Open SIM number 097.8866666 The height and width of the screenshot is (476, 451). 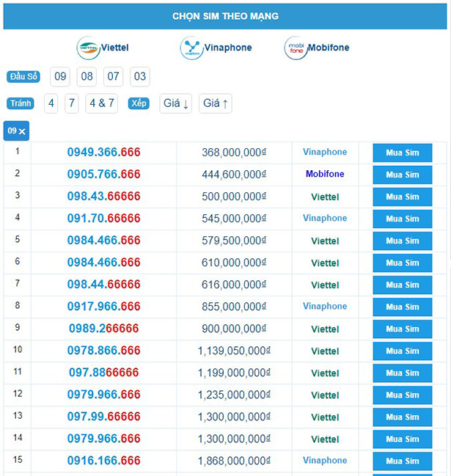104,373
